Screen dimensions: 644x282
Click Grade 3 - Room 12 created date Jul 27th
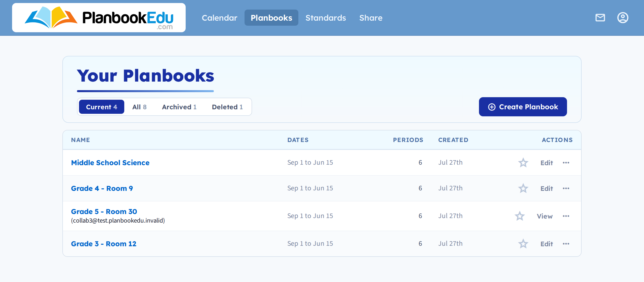tap(450, 244)
